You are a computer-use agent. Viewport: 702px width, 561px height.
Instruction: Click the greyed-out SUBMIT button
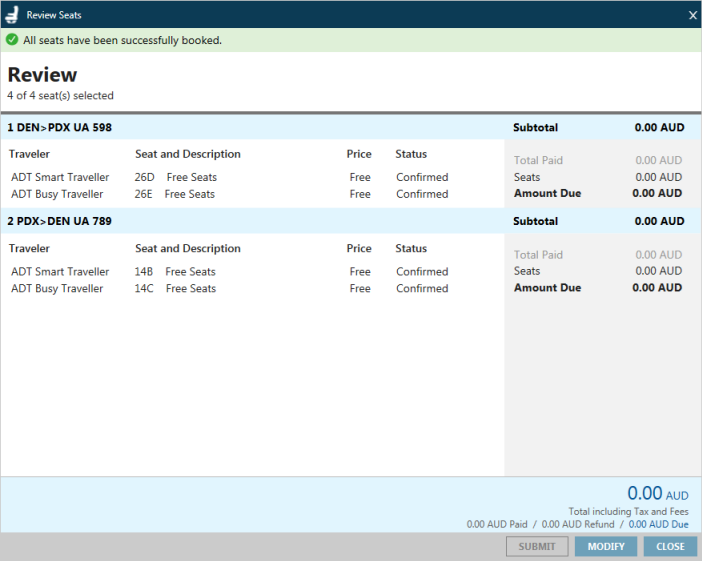(x=537, y=547)
